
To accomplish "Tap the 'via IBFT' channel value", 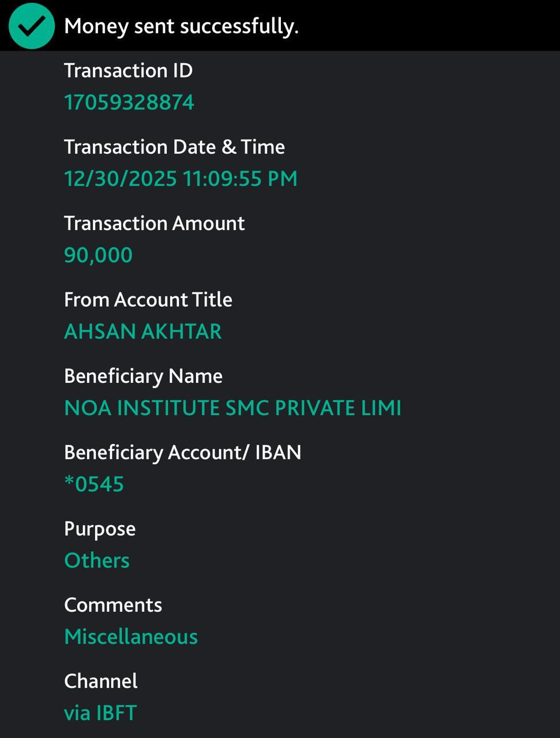I will (x=100, y=713).
